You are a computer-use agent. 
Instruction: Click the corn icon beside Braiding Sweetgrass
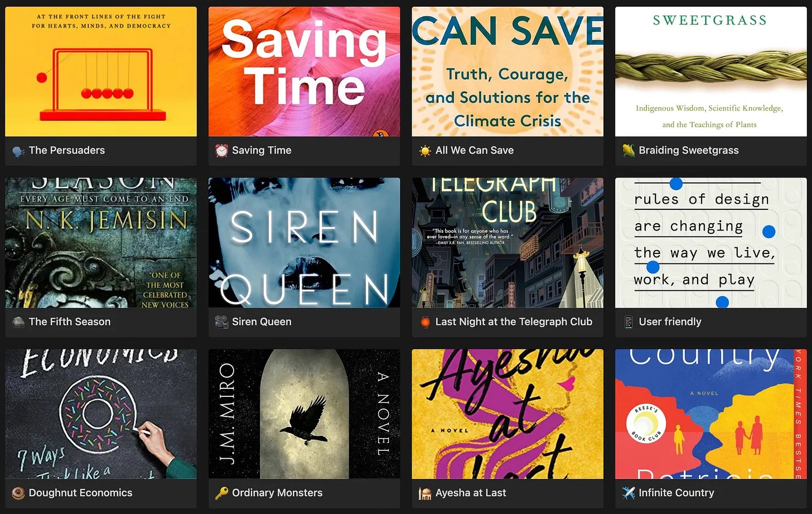pos(629,151)
